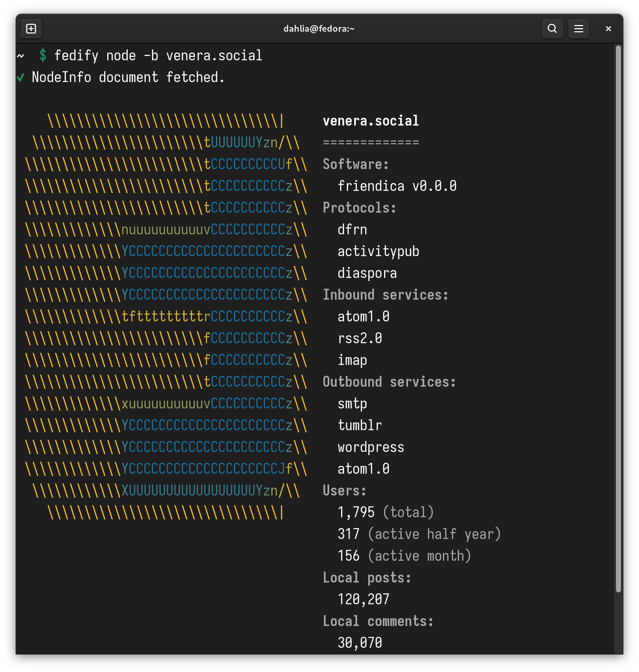Screen dimensions: 639x672
Task: Click the Outbound services label
Action: (389, 382)
